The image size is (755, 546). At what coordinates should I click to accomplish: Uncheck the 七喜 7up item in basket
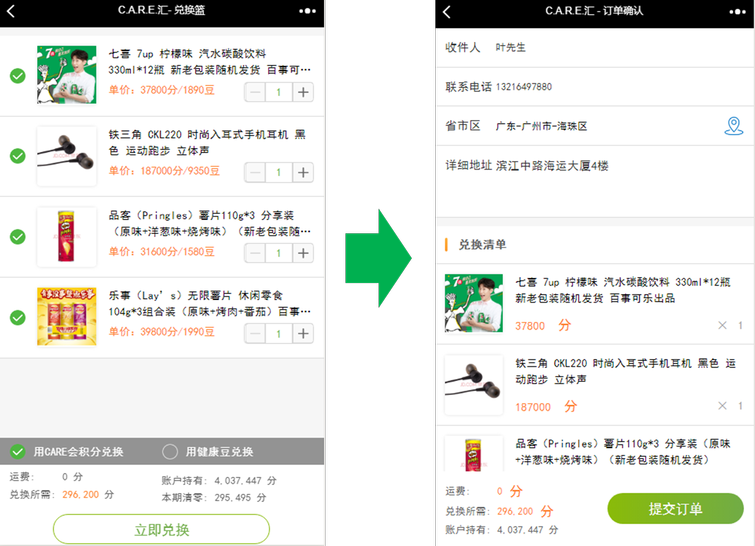18,76
